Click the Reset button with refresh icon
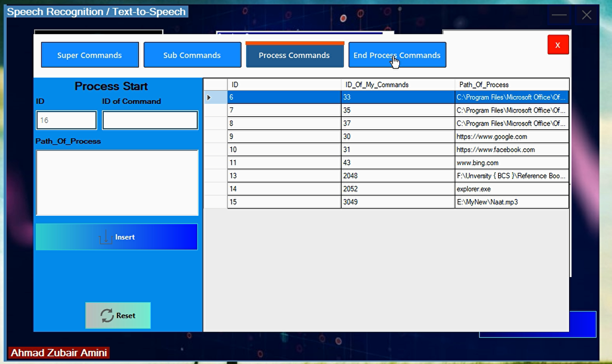The height and width of the screenshot is (364, 612). [118, 315]
